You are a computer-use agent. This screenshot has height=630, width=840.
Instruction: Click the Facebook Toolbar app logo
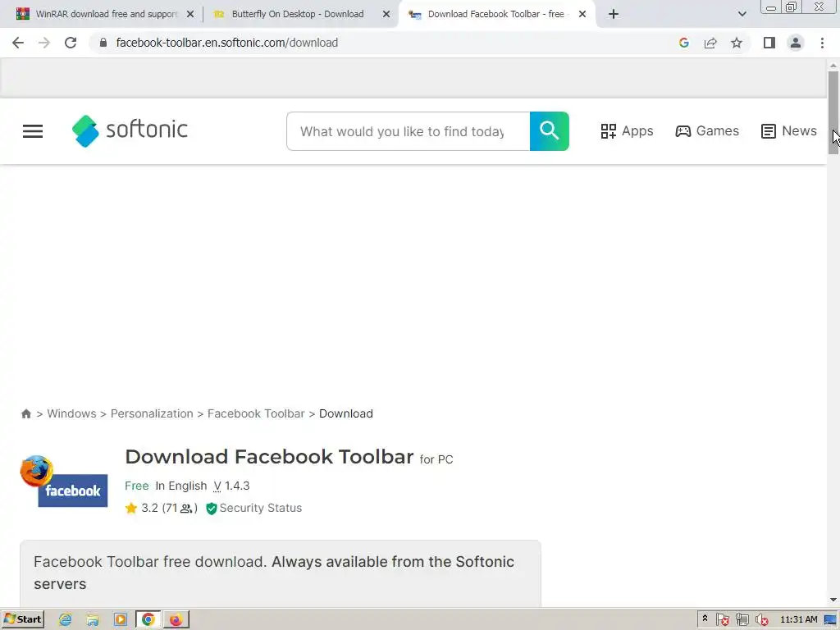[x=64, y=481]
